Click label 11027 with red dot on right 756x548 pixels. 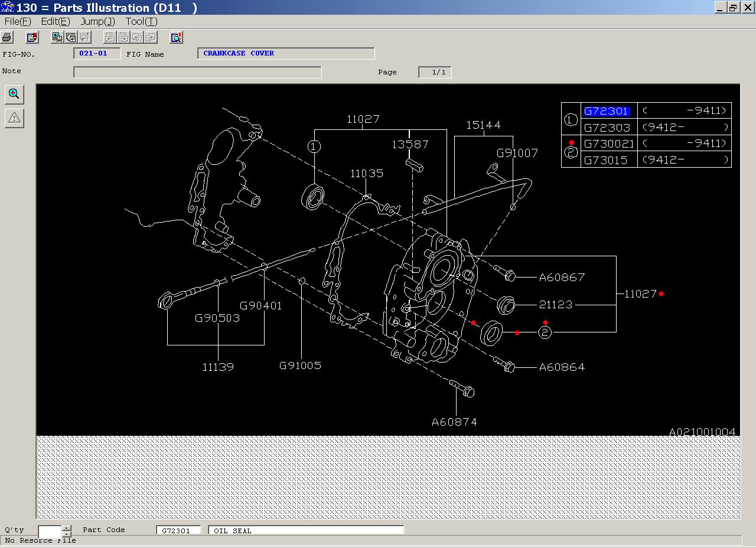(x=641, y=293)
